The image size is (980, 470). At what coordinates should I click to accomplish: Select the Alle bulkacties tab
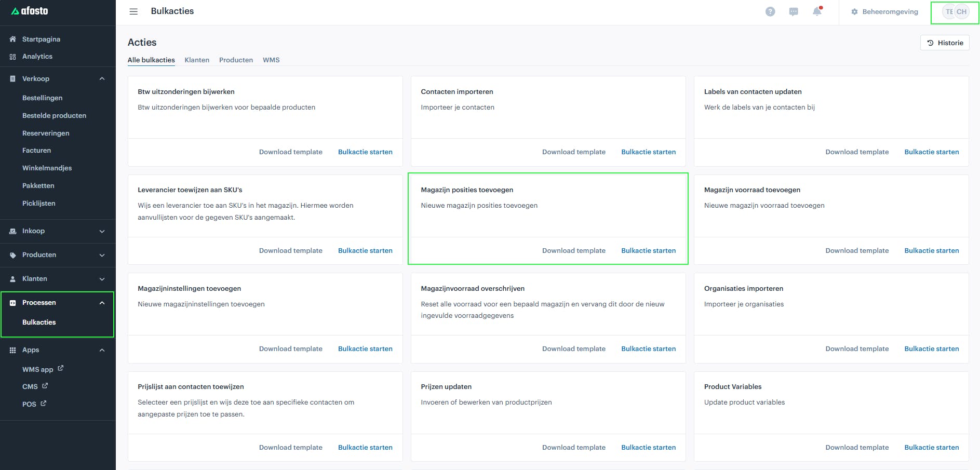pyautogui.click(x=151, y=60)
